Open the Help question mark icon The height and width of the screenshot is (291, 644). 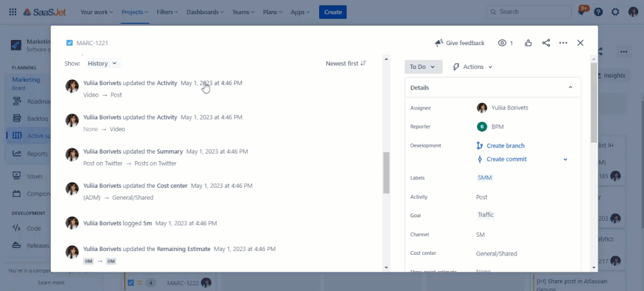click(598, 12)
